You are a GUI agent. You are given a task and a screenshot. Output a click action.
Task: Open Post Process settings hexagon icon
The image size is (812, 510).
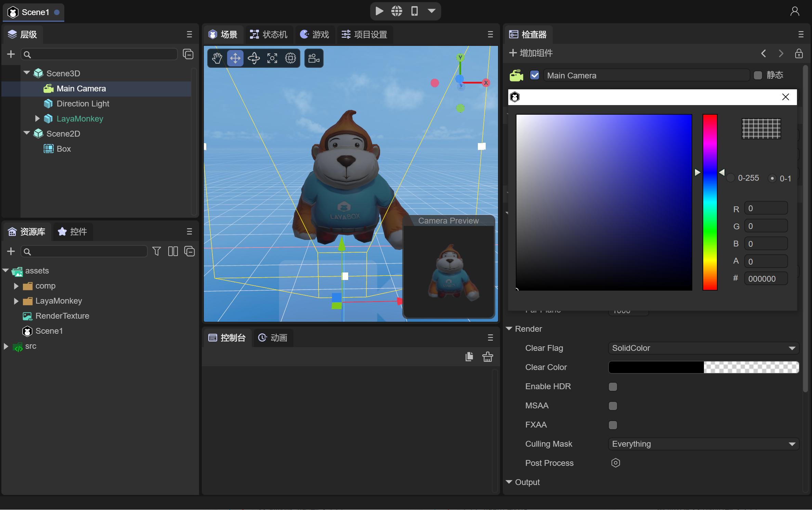click(x=615, y=463)
